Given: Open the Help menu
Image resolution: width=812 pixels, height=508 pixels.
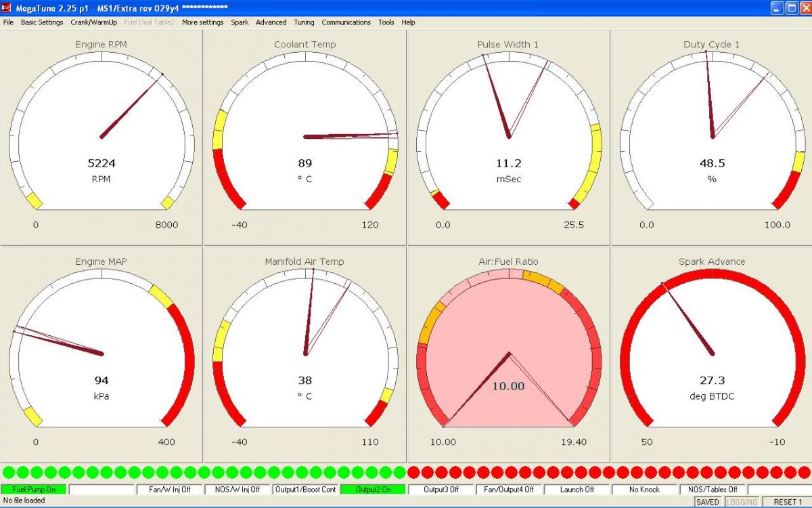Looking at the screenshot, I should 408,22.
